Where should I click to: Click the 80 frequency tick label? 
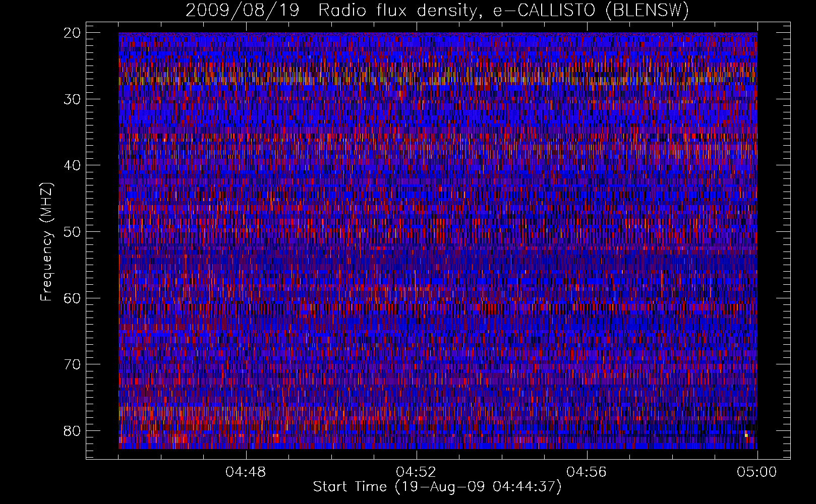[x=73, y=430]
